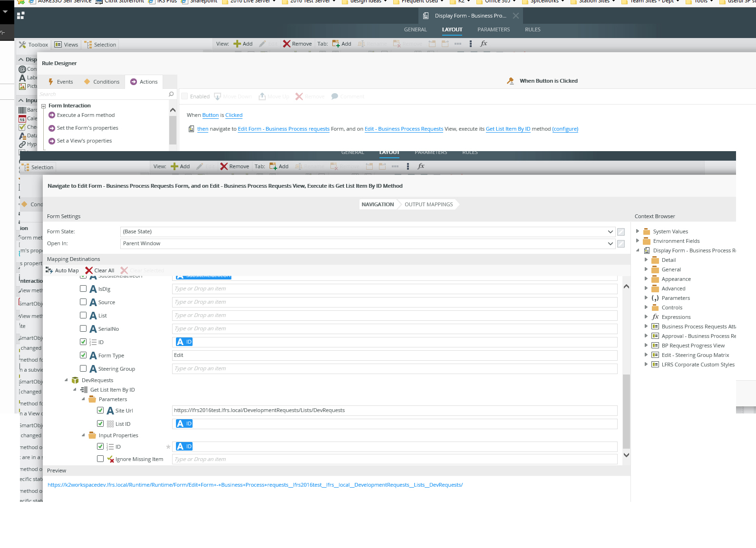Select Edit - Steering Group Matrix item
Image resolution: width=756 pixels, height=548 pixels.
tap(695, 355)
